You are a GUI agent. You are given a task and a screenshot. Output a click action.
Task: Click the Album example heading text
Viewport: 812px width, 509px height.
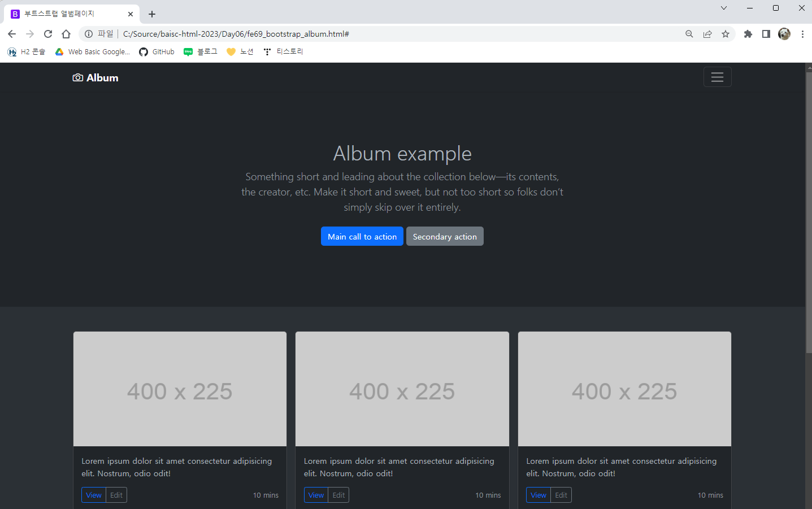tap(402, 154)
